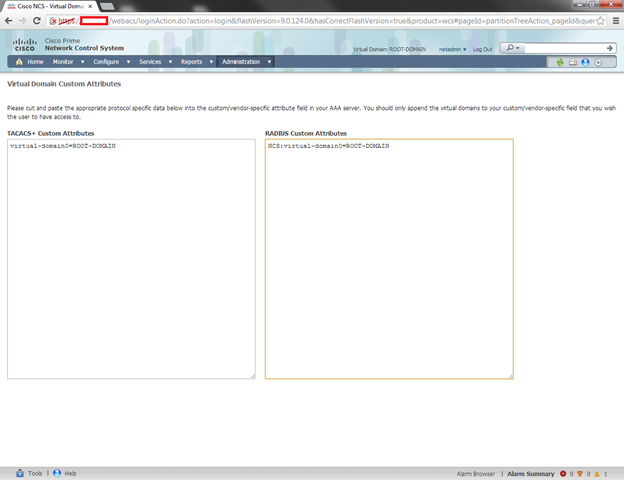Click inside the RADIUS Custom Attributes textarea

(x=389, y=259)
